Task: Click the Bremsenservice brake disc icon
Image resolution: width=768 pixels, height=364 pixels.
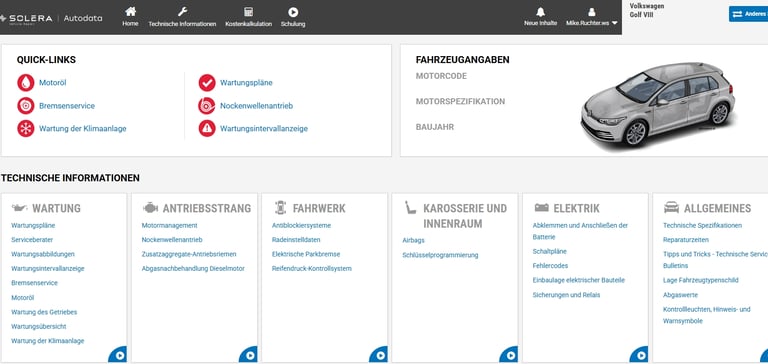Action: [x=25, y=106]
